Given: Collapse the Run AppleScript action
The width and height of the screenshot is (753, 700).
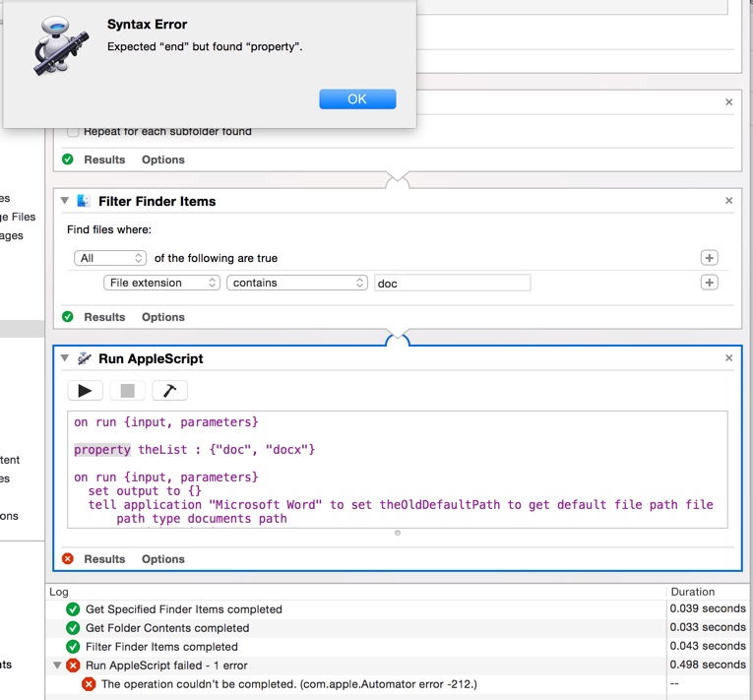Looking at the screenshot, I should tap(65, 358).
